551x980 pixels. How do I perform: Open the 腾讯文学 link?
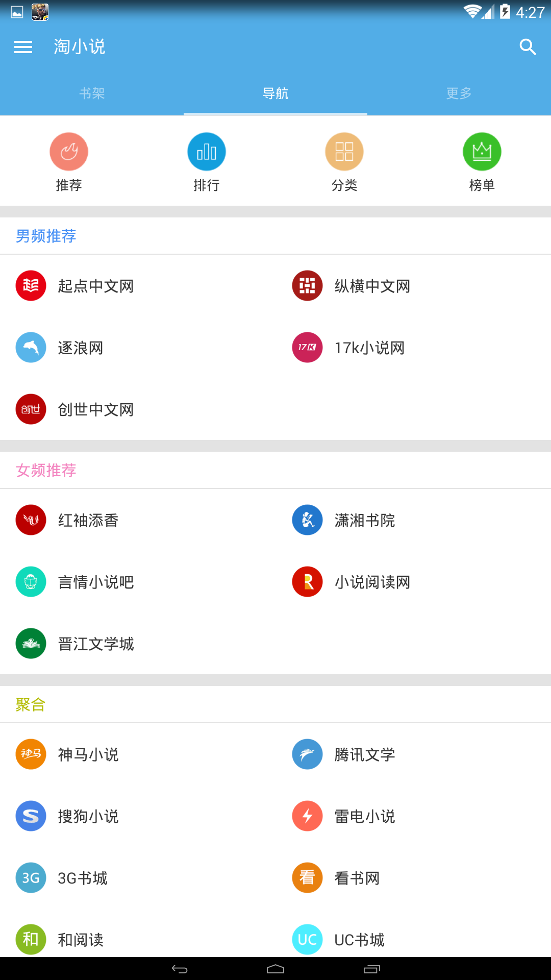click(364, 755)
